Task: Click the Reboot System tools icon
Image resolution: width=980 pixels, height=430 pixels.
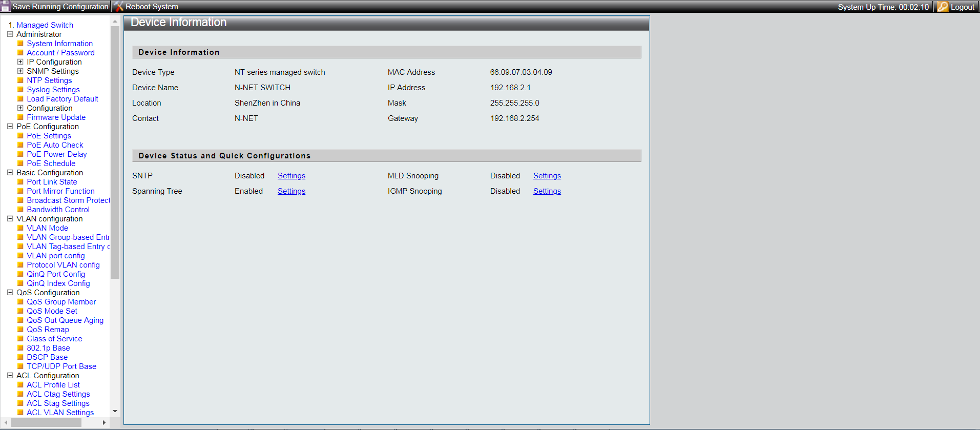Action: 119,7
